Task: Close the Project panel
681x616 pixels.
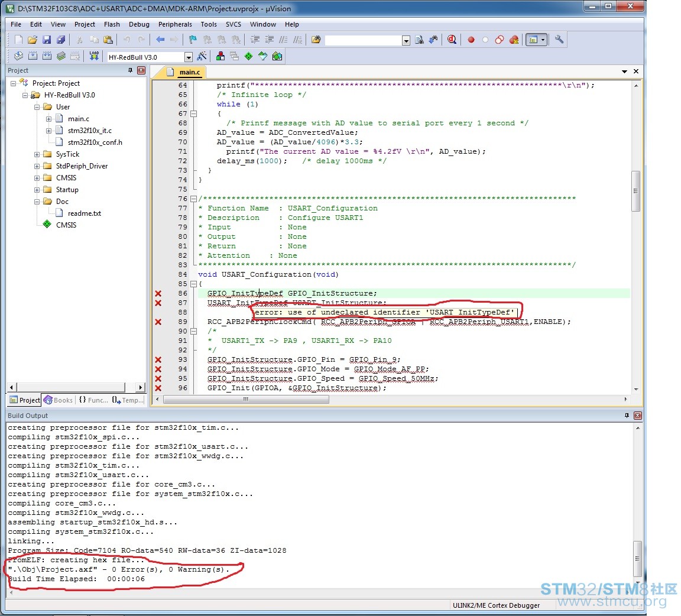Action: click(141, 70)
